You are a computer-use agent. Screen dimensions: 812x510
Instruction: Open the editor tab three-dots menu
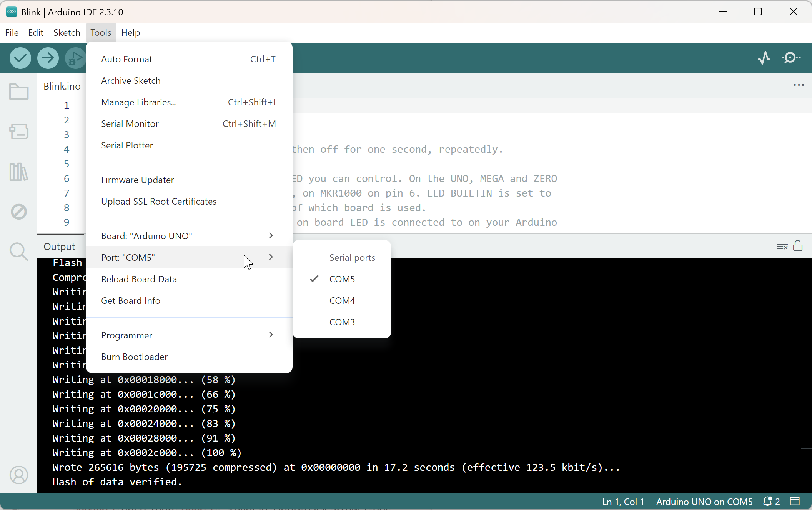[x=799, y=85]
